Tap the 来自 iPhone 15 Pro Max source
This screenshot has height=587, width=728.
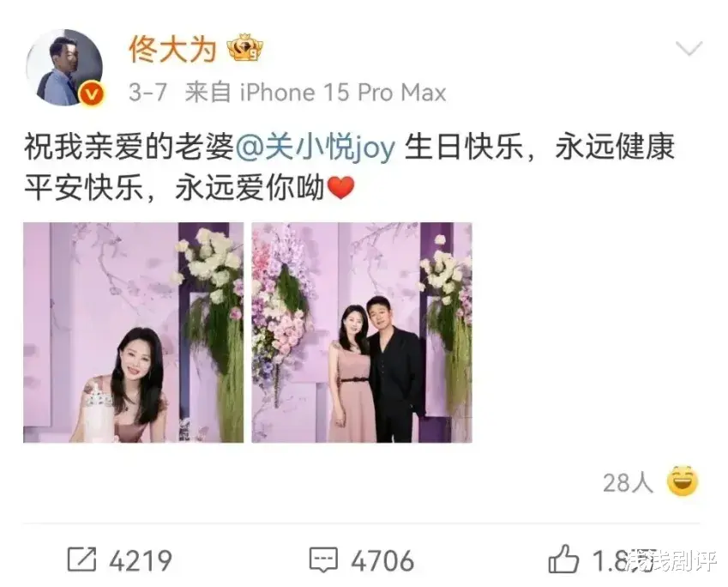[x=316, y=93]
